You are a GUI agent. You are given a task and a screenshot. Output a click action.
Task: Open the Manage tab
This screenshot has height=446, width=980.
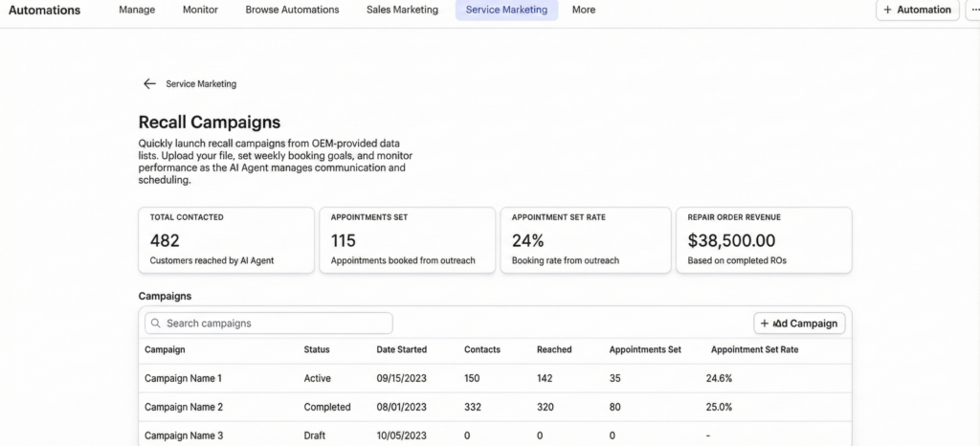click(x=137, y=10)
